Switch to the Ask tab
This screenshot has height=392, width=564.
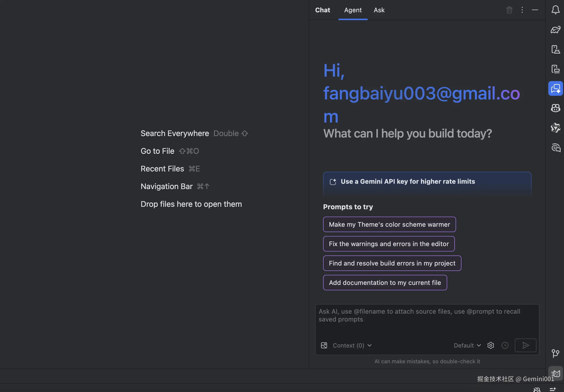point(379,10)
